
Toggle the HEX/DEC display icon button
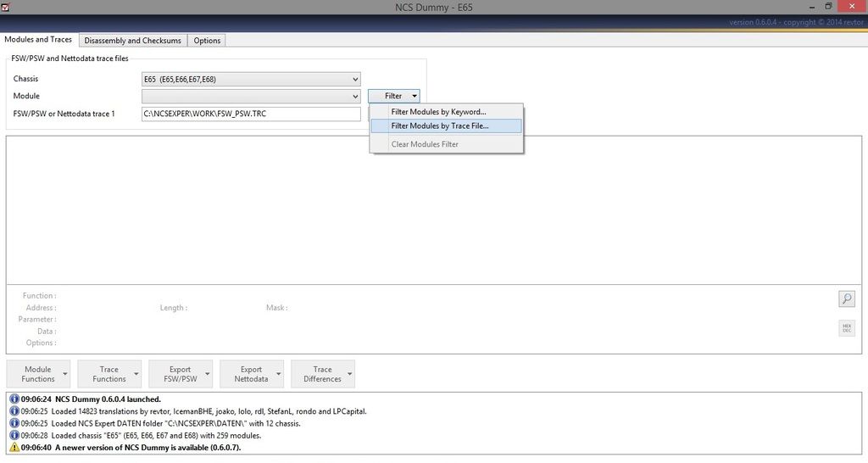[847, 328]
